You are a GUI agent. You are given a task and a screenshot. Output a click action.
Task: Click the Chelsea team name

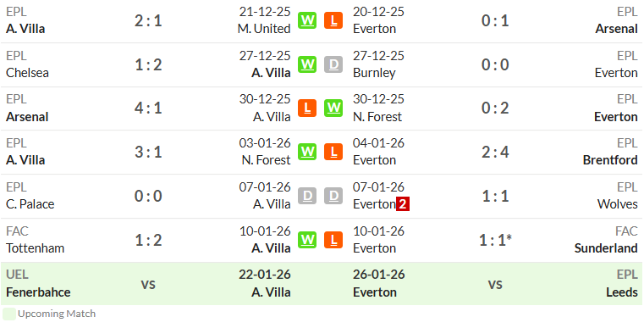(x=27, y=73)
